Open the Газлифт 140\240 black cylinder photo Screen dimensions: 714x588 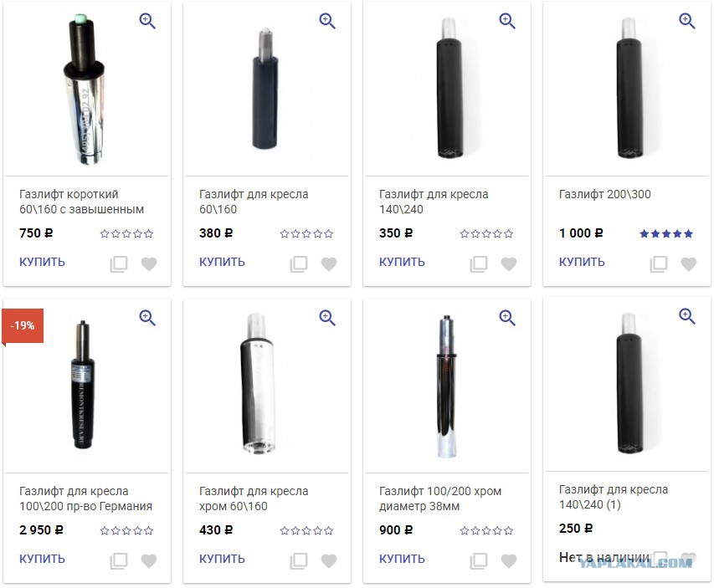point(449,89)
